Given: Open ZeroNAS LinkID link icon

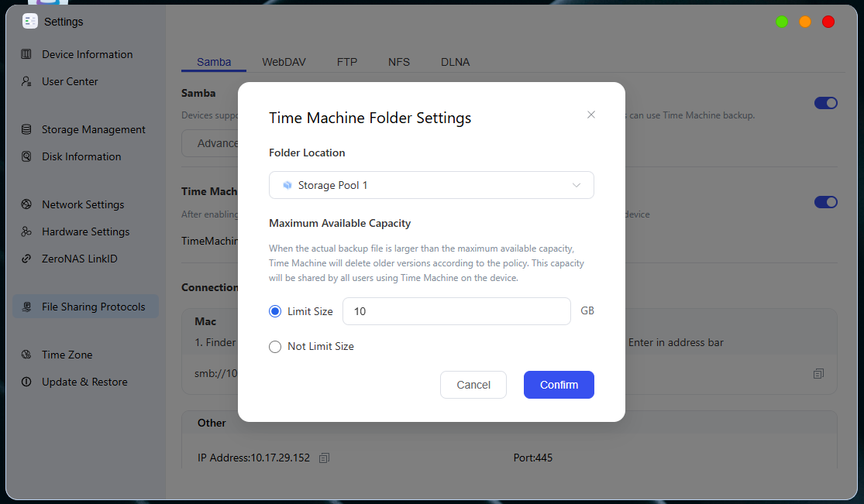Looking at the screenshot, I should [x=26, y=259].
